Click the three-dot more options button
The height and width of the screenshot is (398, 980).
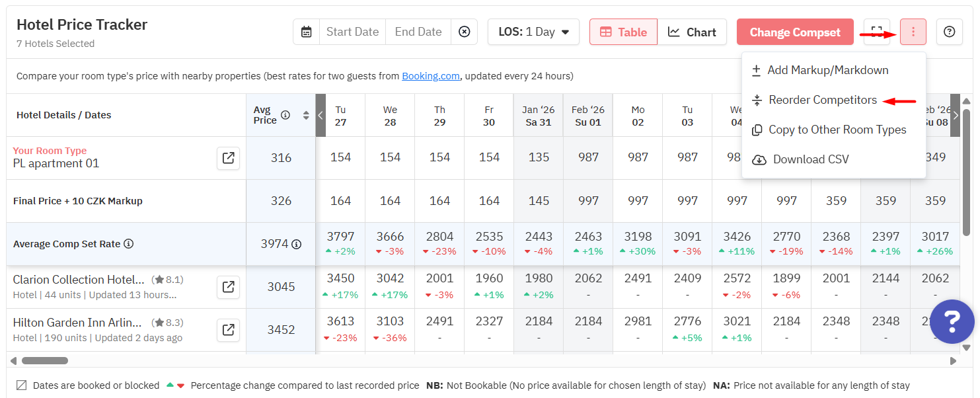[913, 32]
